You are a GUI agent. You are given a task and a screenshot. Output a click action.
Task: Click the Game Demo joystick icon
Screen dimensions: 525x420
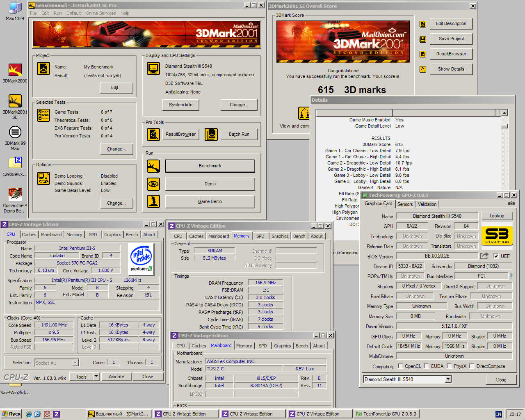click(x=153, y=201)
